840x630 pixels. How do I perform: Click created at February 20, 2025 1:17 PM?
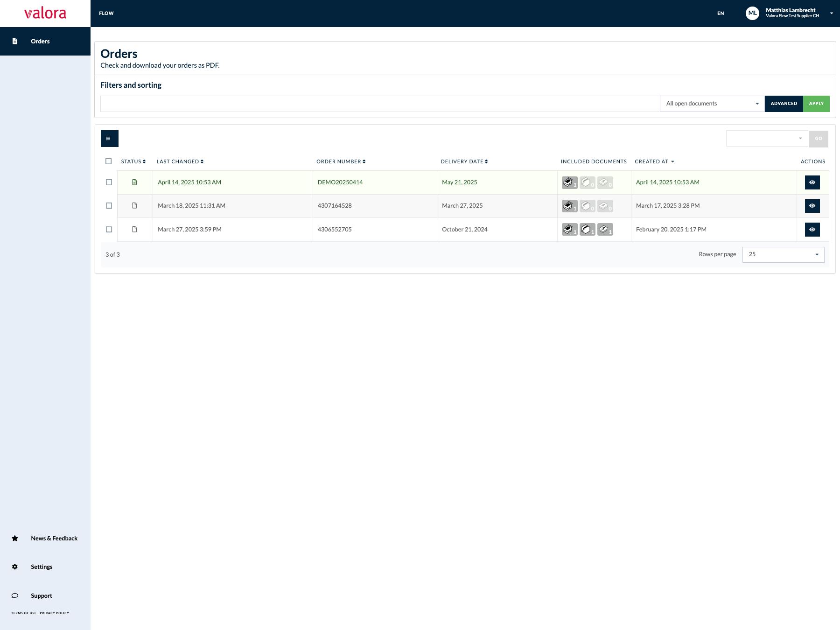point(671,230)
